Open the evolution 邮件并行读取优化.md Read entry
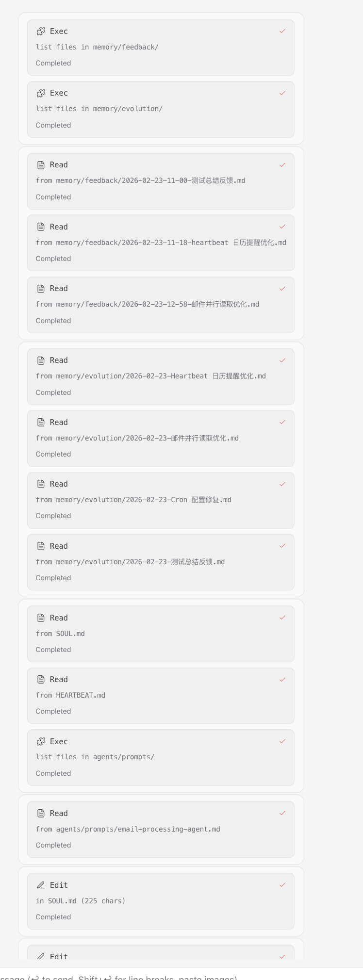Screen dimensions: 363x980 (161, 438)
